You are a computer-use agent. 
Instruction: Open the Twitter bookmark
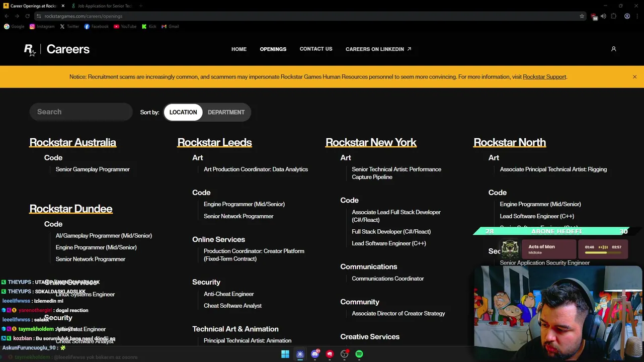[x=69, y=27]
